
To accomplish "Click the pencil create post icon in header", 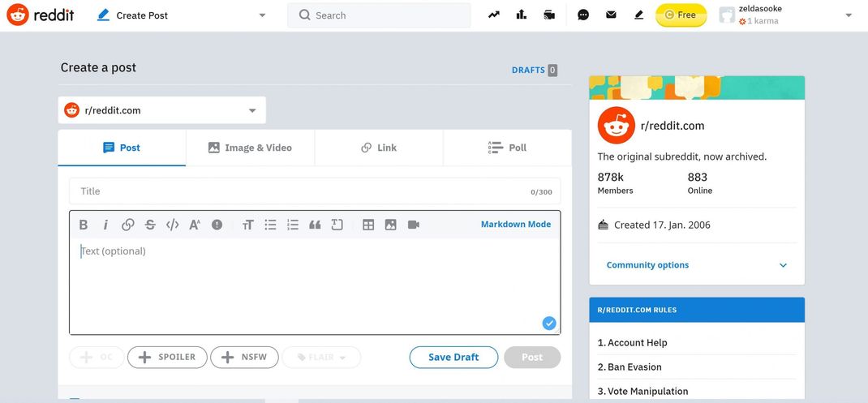I will [638, 15].
